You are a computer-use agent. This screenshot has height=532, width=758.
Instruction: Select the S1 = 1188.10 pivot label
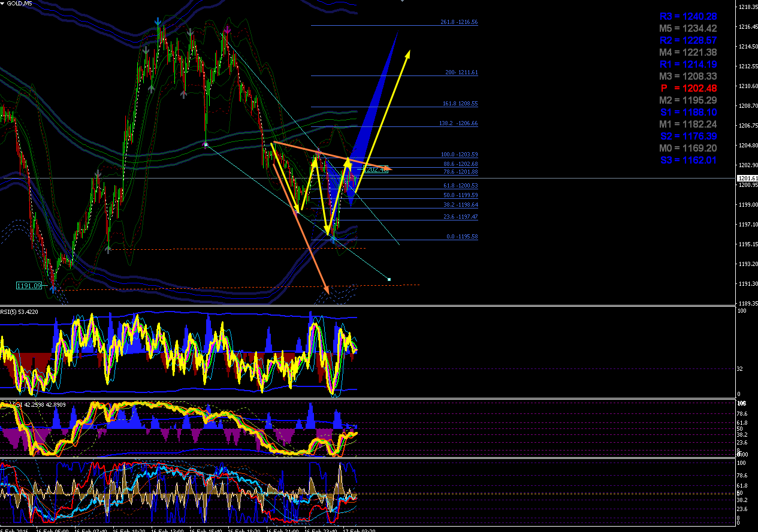click(x=688, y=112)
